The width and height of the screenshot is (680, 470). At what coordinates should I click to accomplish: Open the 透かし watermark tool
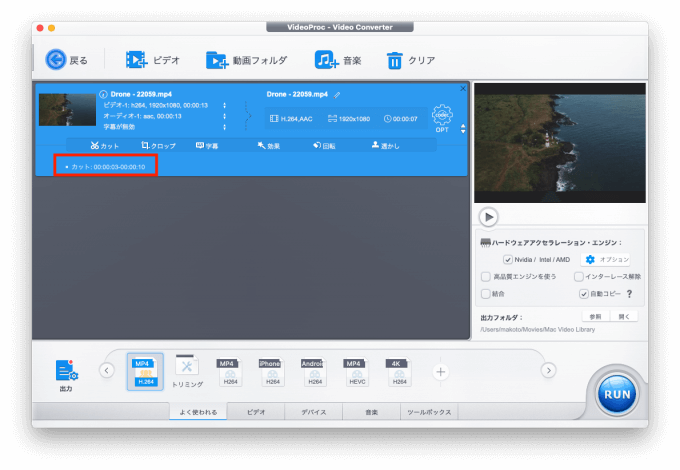[x=386, y=146]
